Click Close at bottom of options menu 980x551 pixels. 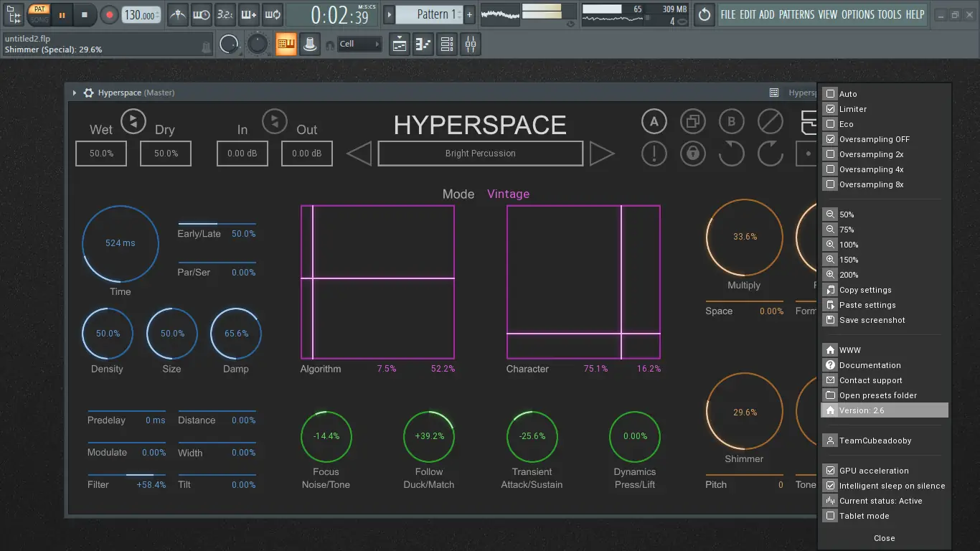884,538
